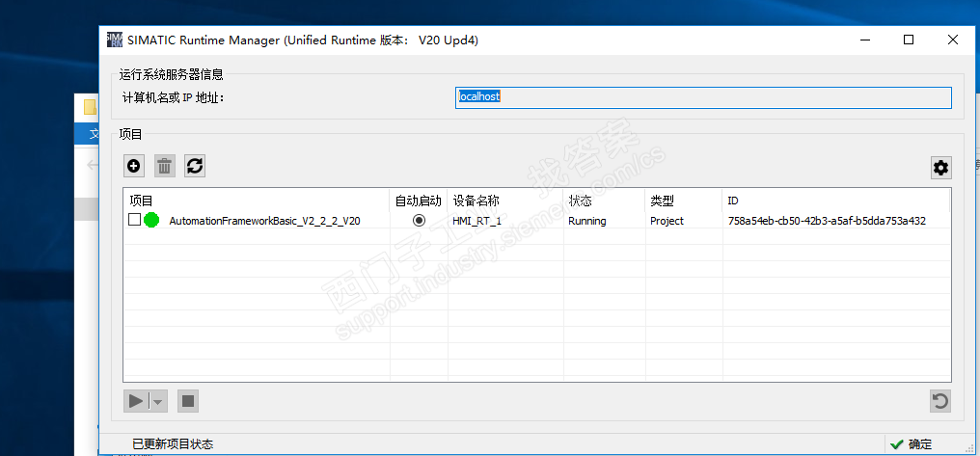Viewport: 980px width, 456px height.
Task: Maximize the SIMATIC Runtime Manager window
Action: [x=909, y=40]
